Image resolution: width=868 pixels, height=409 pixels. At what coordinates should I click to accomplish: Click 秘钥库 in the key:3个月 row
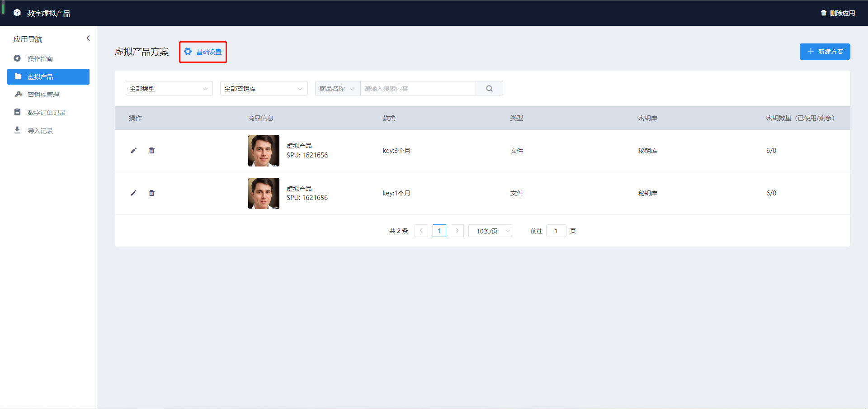pyautogui.click(x=648, y=151)
